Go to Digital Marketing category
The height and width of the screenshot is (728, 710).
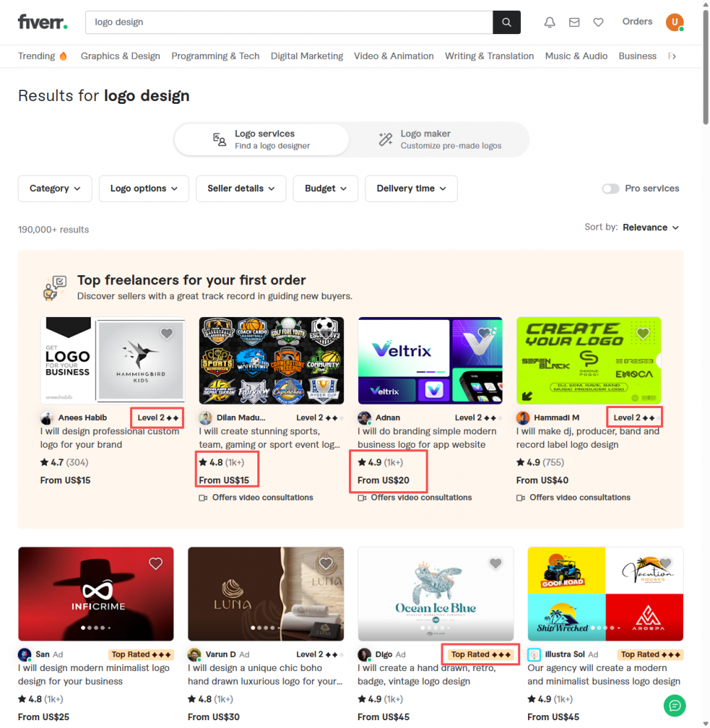pos(307,56)
